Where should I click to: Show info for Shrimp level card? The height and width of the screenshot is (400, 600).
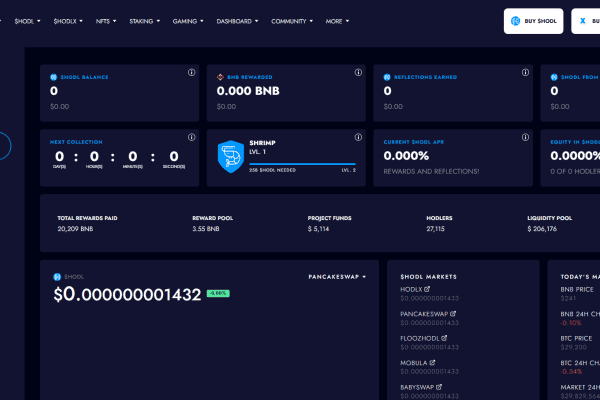click(x=358, y=137)
